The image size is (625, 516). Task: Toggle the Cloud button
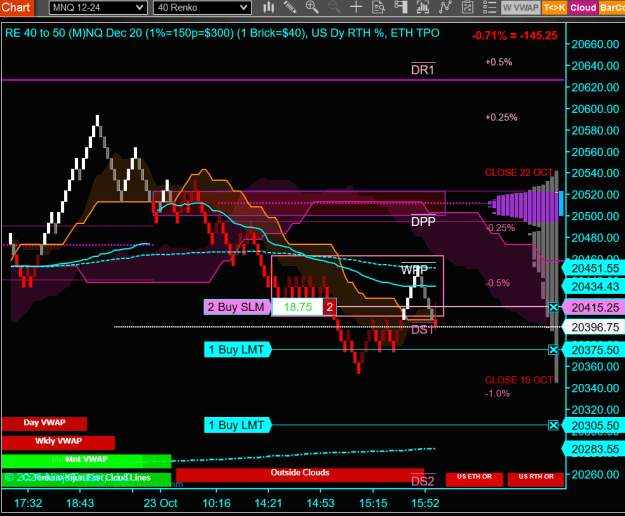[x=583, y=8]
